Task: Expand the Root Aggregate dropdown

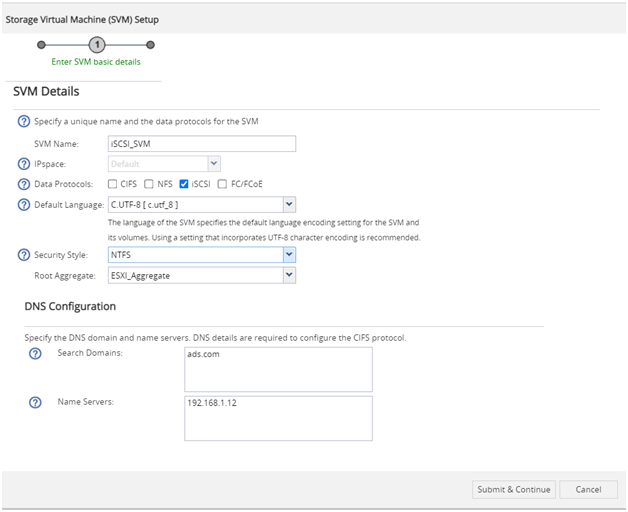Action: [289, 276]
